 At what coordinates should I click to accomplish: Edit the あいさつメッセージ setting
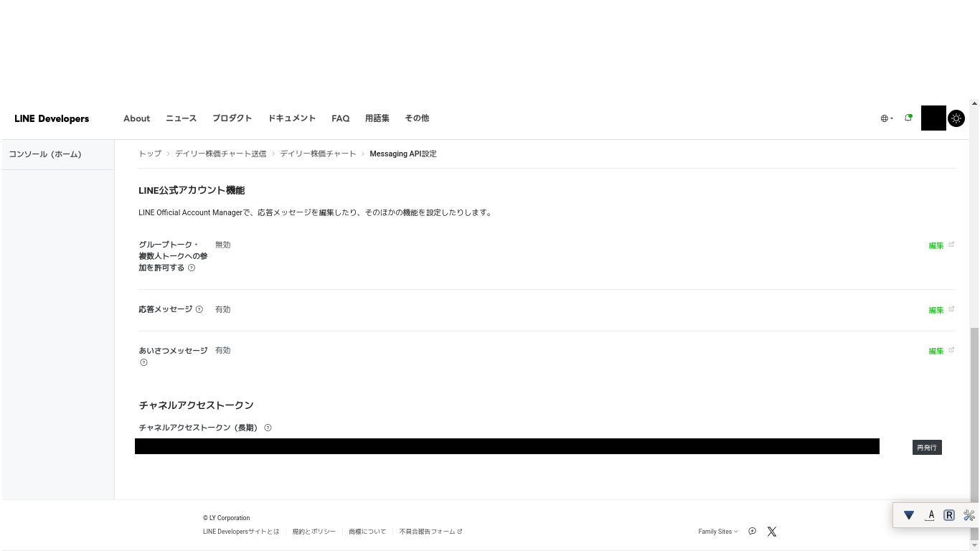point(941,351)
